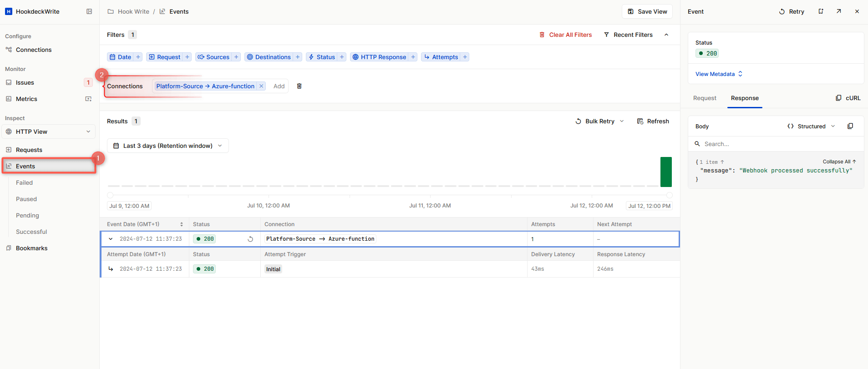Add an HTTP Response filter with plus icon
Image resolution: width=868 pixels, height=369 pixels.
coord(413,57)
